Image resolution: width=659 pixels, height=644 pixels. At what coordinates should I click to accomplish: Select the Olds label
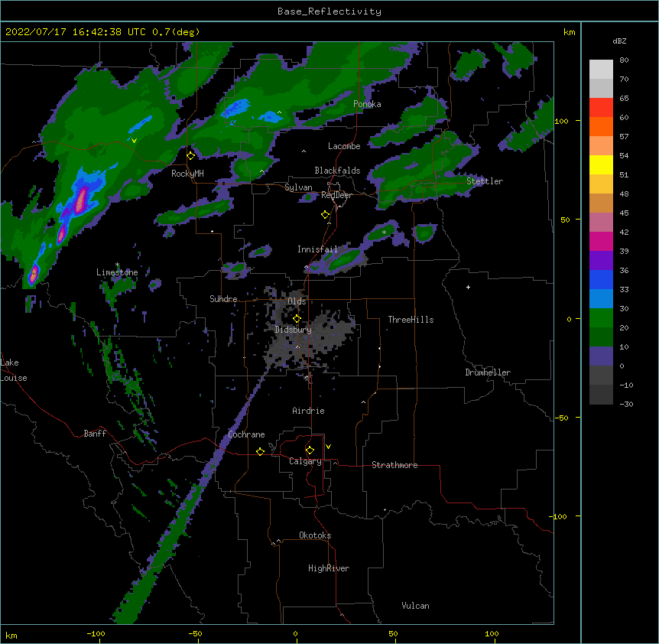point(297,301)
